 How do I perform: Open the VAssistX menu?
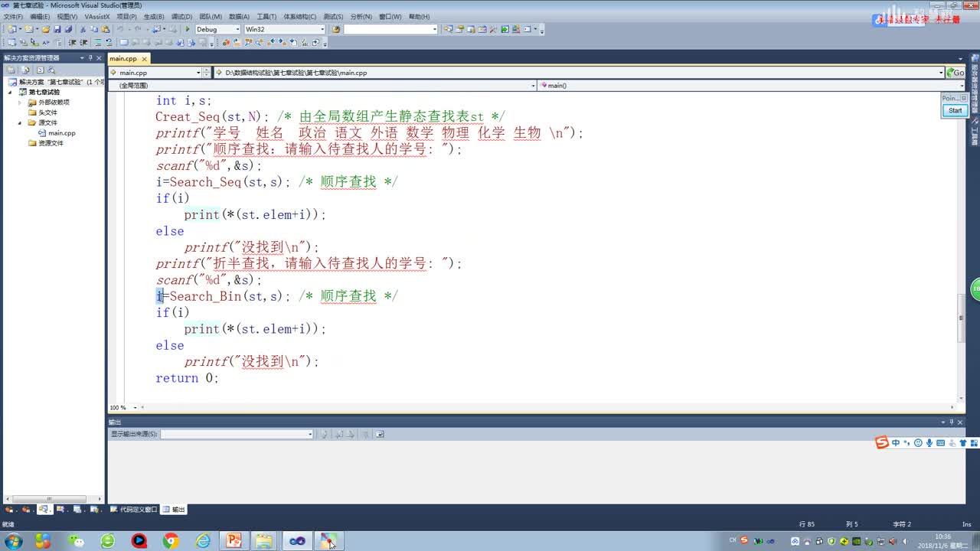pyautogui.click(x=97, y=16)
